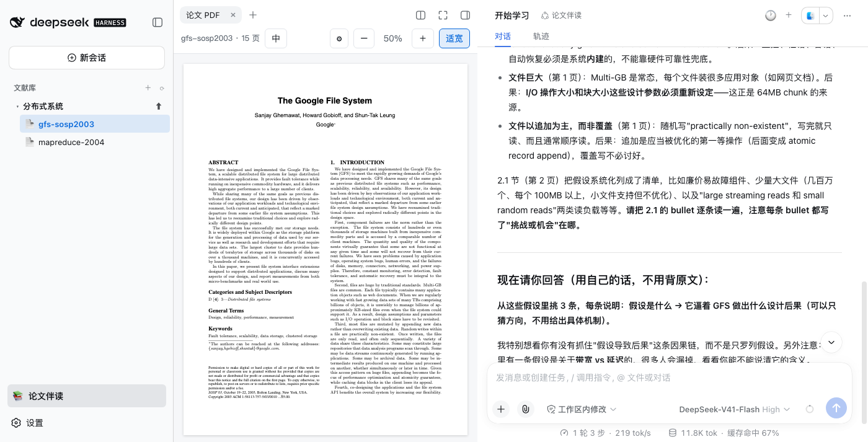This screenshot has height=442, width=868.
Task: Open 设置 settings
Action: [x=28, y=423]
